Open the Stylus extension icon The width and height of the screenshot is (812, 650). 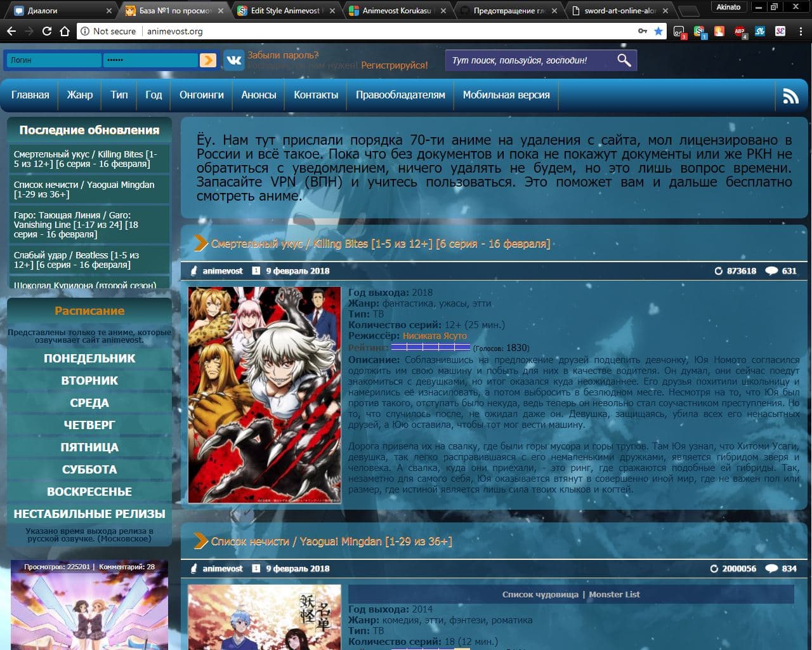[x=760, y=30]
